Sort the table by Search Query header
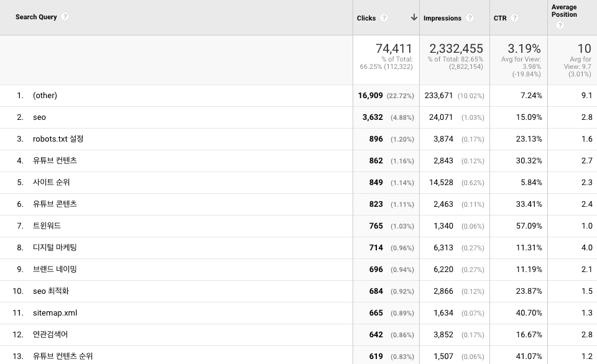The height and width of the screenshot is (364, 597). [36, 17]
